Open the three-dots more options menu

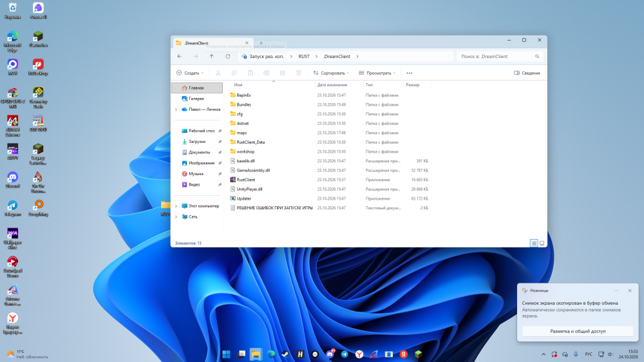409,73
